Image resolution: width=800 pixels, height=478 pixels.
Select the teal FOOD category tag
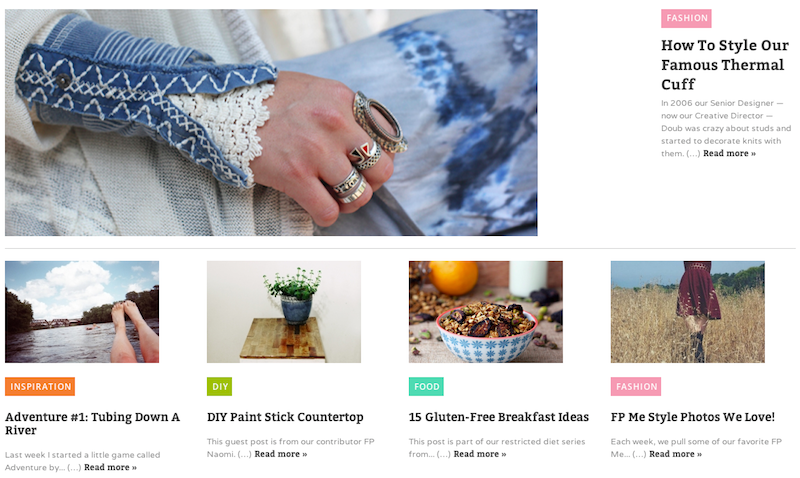pyautogui.click(x=426, y=387)
